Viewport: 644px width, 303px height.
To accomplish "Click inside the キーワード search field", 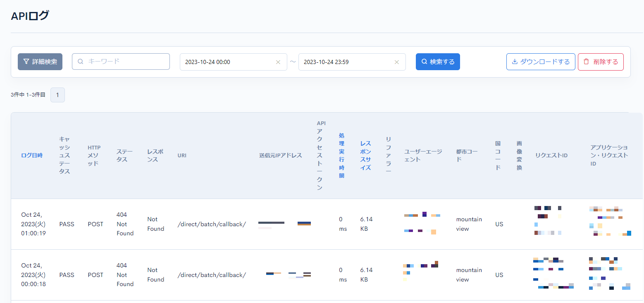I will 121,61.
